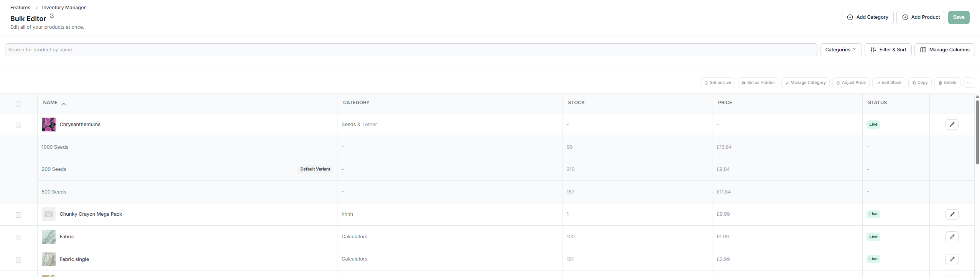Screen dimensions: 980x277
Task: Click the more options ellipsis button
Action: (969, 83)
